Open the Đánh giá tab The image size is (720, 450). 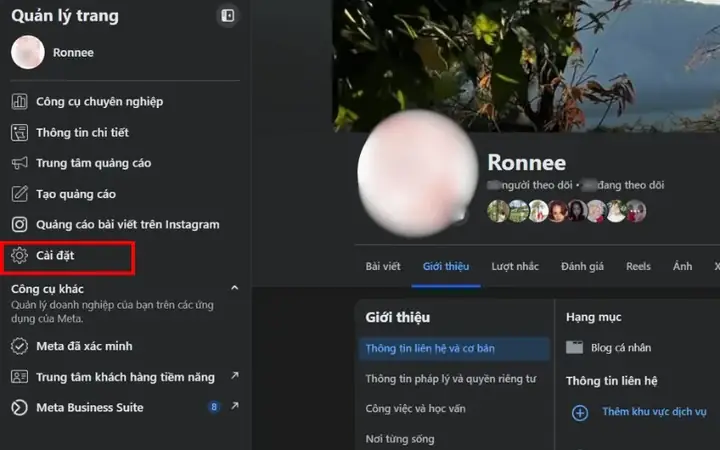click(x=582, y=266)
